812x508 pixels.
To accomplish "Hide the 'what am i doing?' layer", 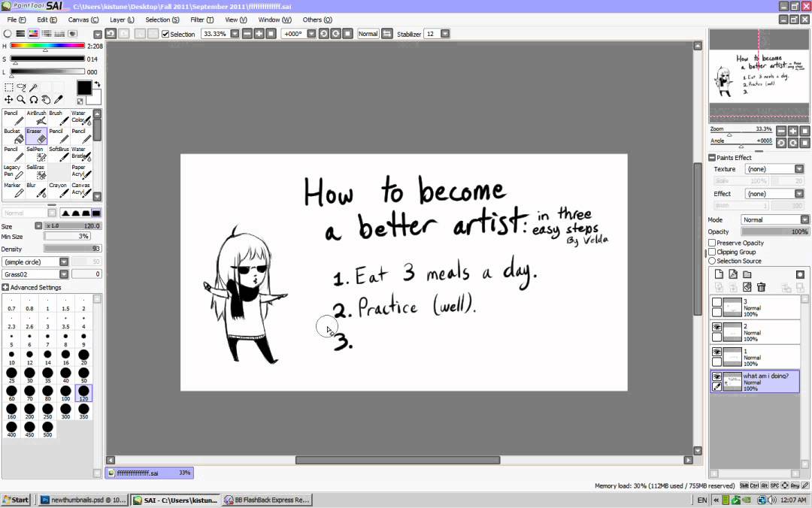I will 717,376.
